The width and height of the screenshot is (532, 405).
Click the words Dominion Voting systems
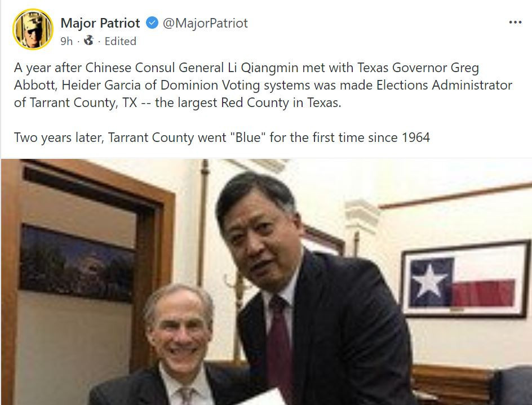click(235, 85)
